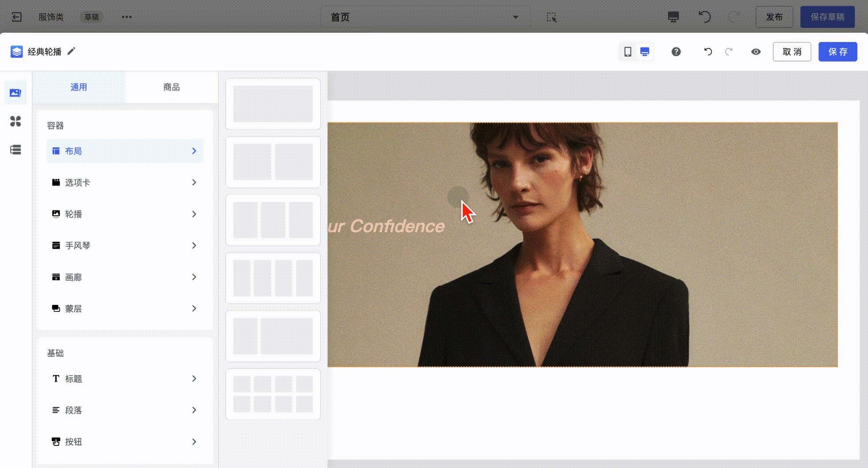Click the 取消 button

tap(791, 52)
